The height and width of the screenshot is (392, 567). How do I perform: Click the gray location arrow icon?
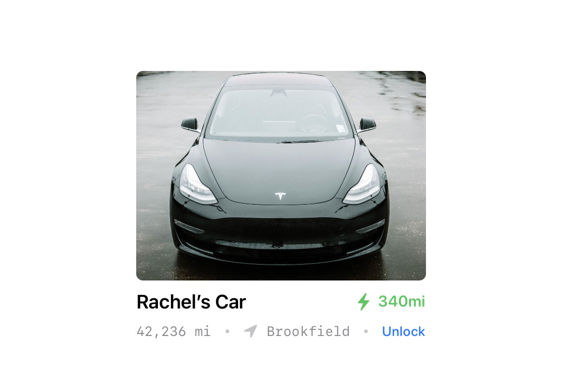click(x=251, y=331)
